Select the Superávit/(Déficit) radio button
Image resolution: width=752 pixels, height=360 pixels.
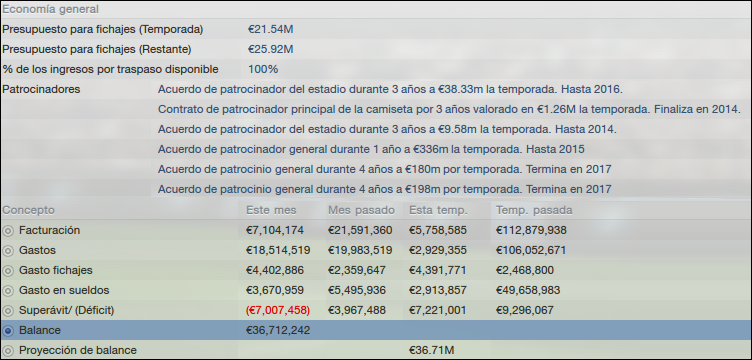click(x=8, y=311)
